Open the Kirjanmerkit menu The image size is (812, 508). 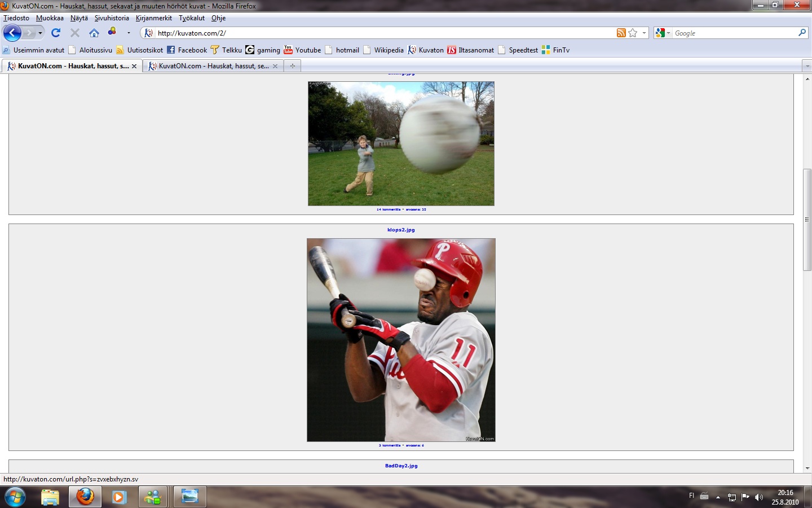153,18
